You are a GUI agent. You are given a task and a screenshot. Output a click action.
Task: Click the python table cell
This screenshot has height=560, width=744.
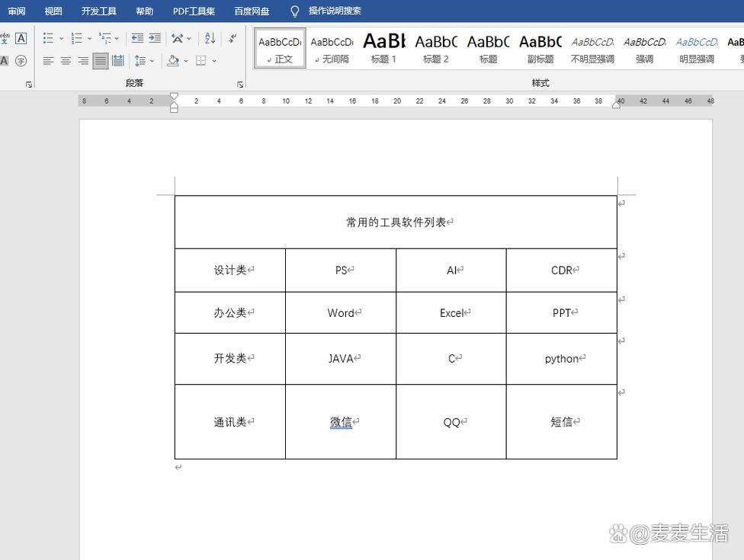point(562,359)
